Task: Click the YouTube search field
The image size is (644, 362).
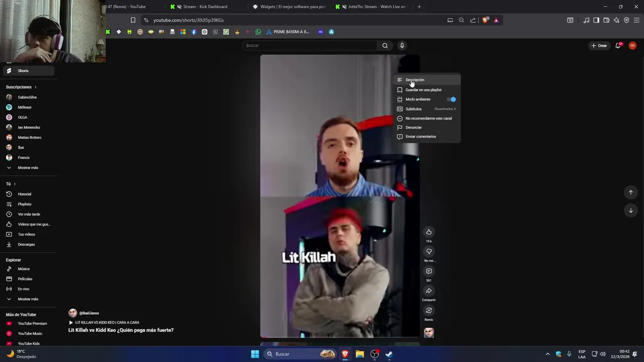Action: 309,45
